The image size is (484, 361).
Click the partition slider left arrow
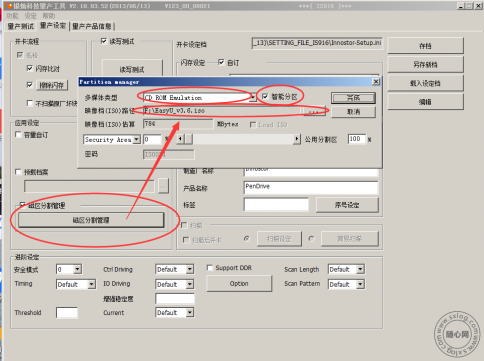(180, 139)
